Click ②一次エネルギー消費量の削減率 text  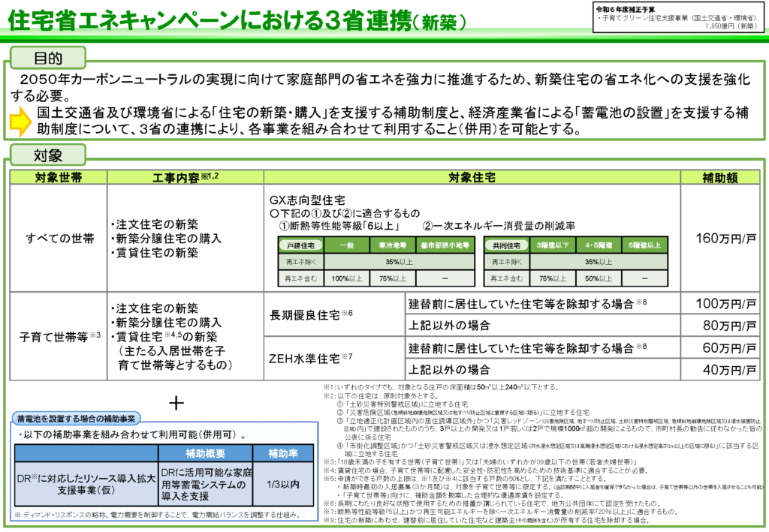499,226
